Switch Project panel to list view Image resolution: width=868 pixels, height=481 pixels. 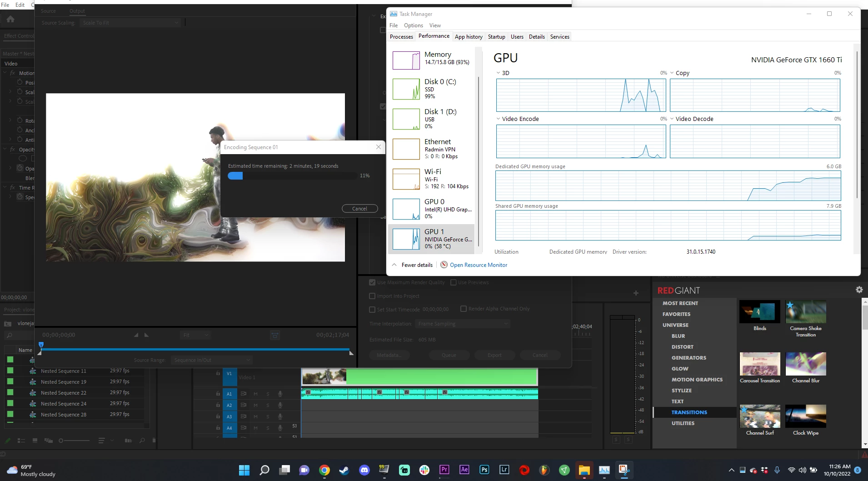pos(21,441)
